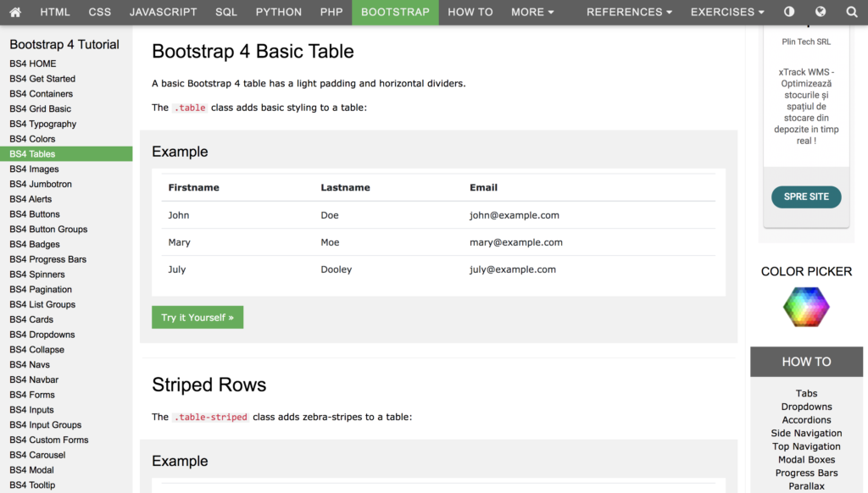Select PYTHON in the top navbar
868x493 pixels.
pos(279,12)
